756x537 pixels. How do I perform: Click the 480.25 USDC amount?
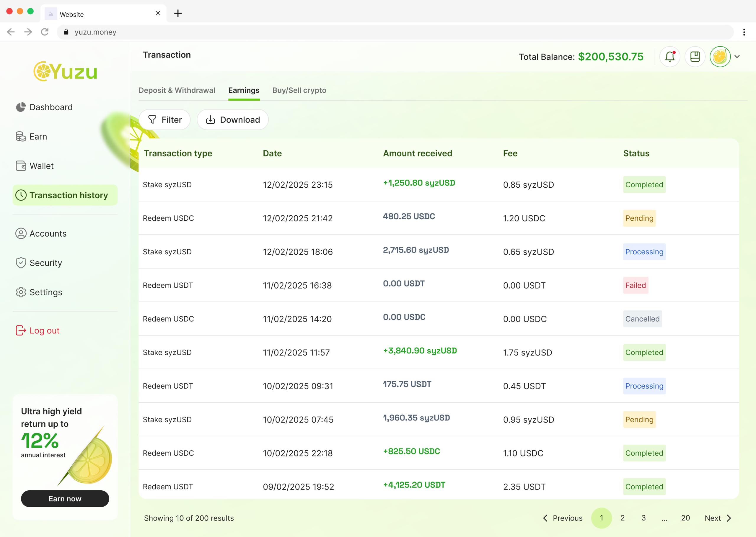tap(409, 216)
